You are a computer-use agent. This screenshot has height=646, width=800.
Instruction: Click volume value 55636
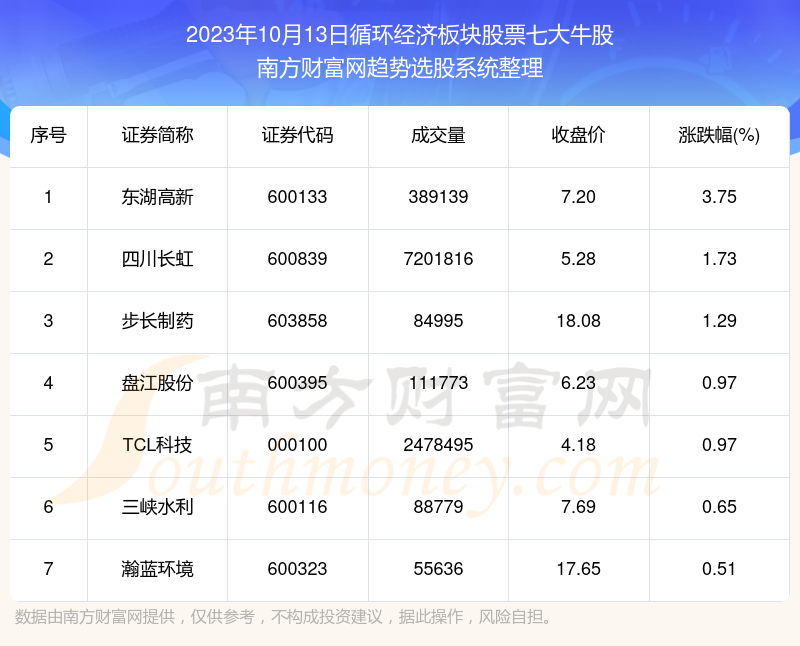438,569
